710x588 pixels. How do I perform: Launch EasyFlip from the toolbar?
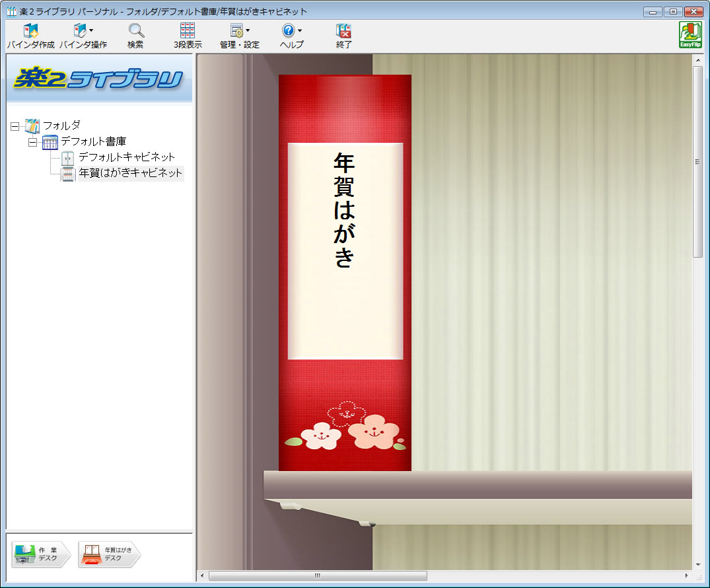(x=690, y=35)
